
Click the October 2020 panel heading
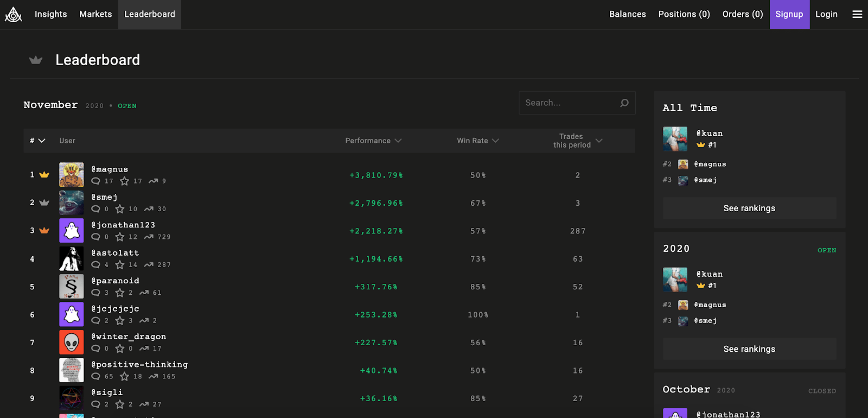(x=699, y=389)
